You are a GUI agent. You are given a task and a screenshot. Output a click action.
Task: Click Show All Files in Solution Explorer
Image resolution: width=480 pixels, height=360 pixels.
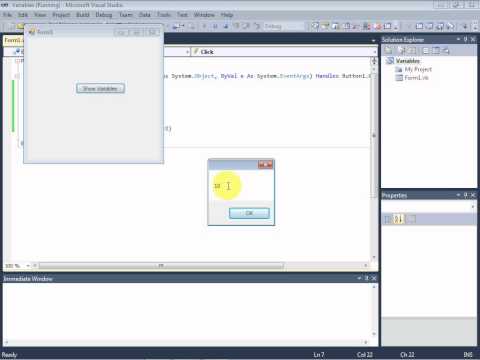pos(402,51)
